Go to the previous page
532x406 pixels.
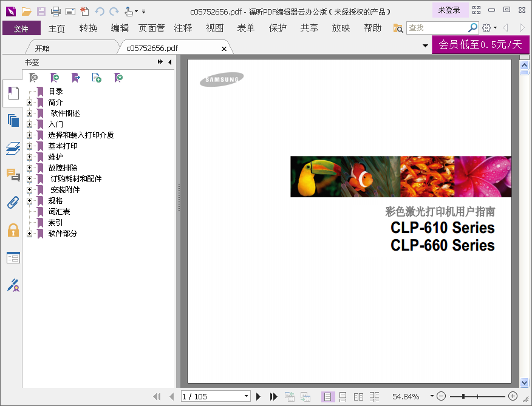pyautogui.click(x=171, y=396)
